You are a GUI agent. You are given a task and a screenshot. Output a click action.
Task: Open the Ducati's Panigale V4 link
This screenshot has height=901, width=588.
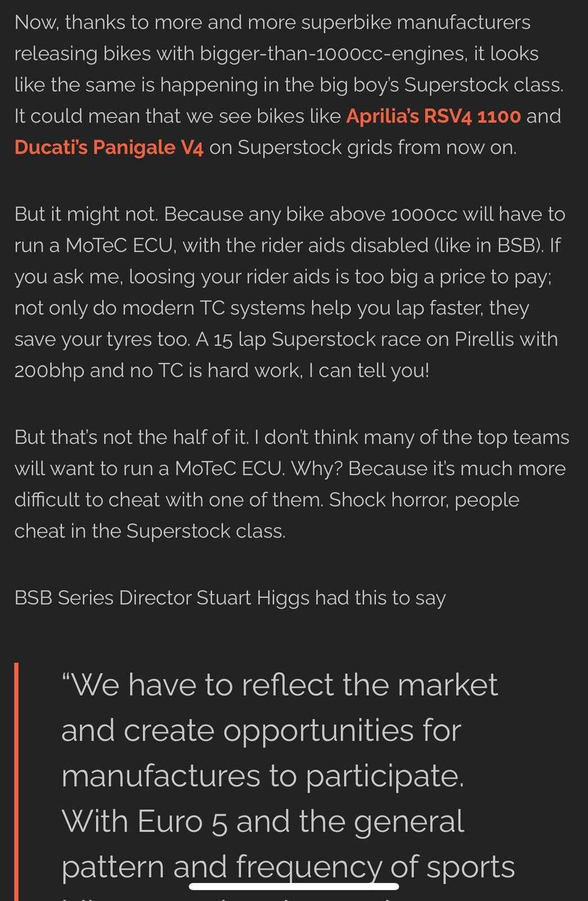[x=109, y=148]
